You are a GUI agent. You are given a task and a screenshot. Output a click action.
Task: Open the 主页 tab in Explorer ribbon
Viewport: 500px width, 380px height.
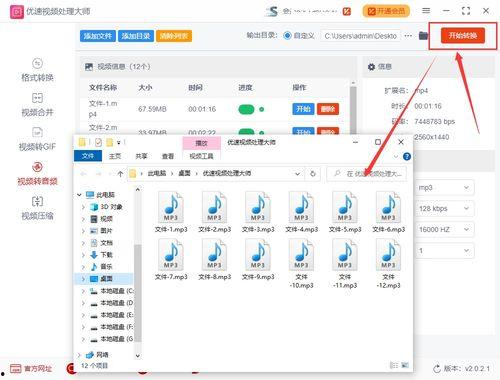point(115,156)
